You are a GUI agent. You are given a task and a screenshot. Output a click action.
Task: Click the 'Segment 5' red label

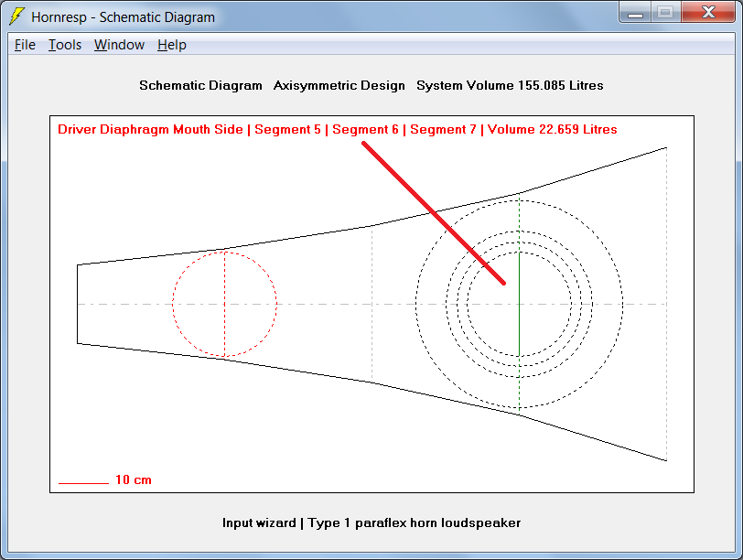tap(287, 129)
